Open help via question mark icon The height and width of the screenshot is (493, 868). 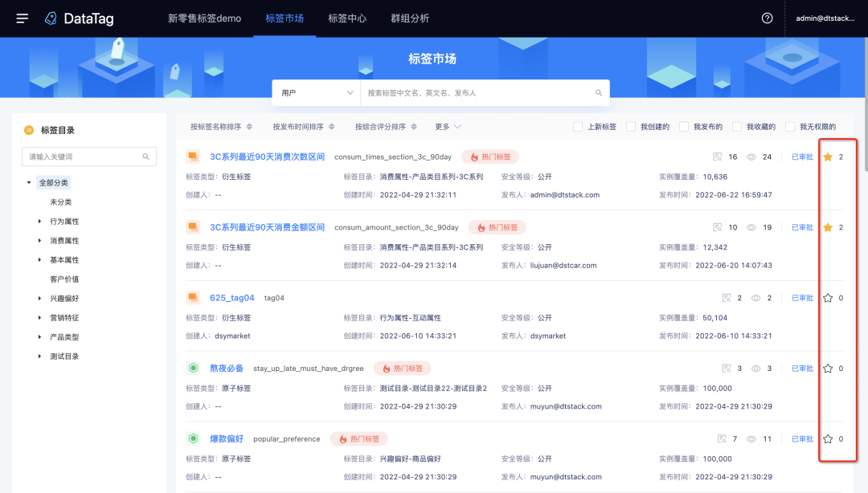click(x=767, y=18)
